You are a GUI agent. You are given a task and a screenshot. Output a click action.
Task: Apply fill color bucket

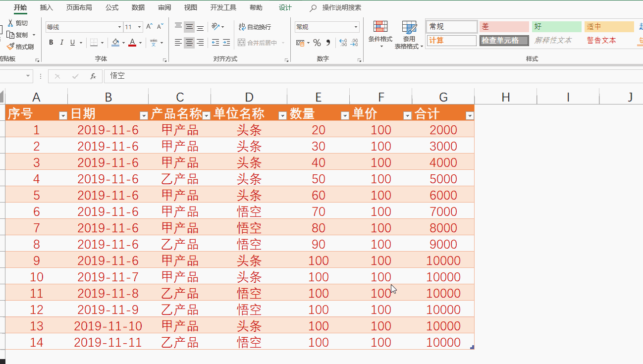point(115,43)
